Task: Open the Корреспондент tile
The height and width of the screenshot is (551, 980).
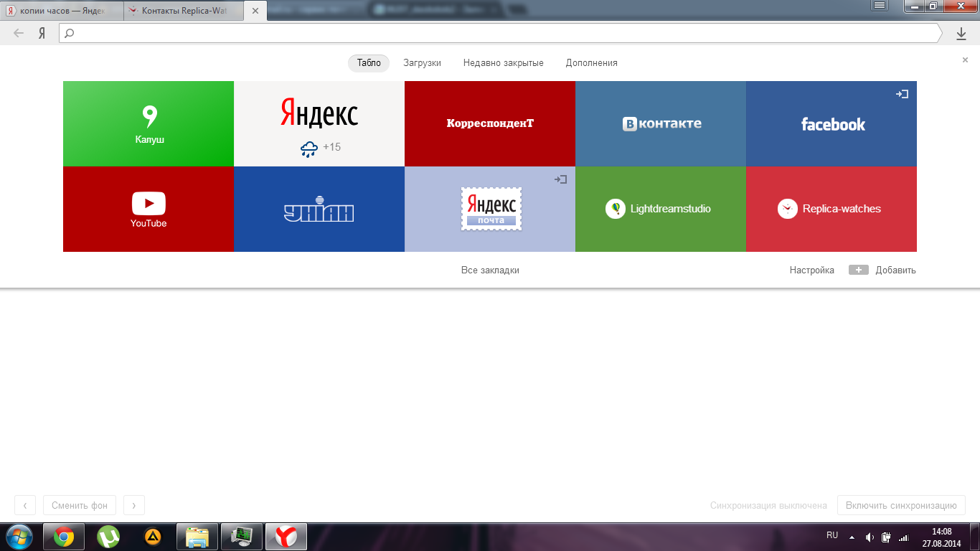Action: point(490,123)
